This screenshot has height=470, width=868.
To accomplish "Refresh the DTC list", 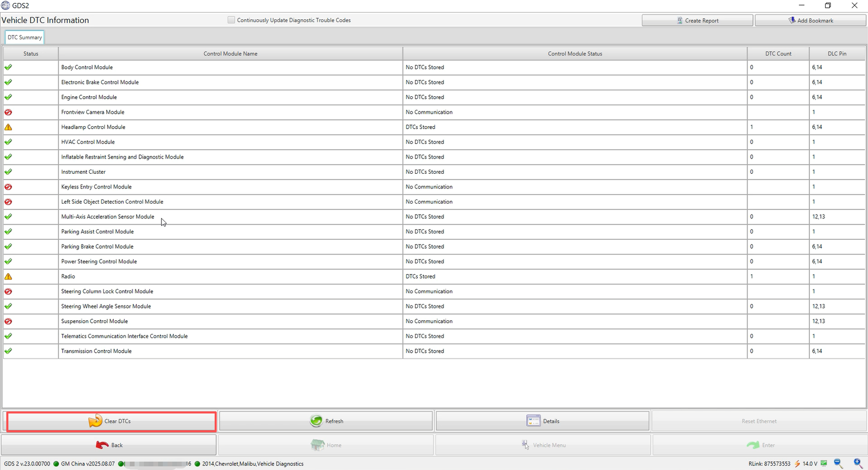I will pyautogui.click(x=326, y=421).
